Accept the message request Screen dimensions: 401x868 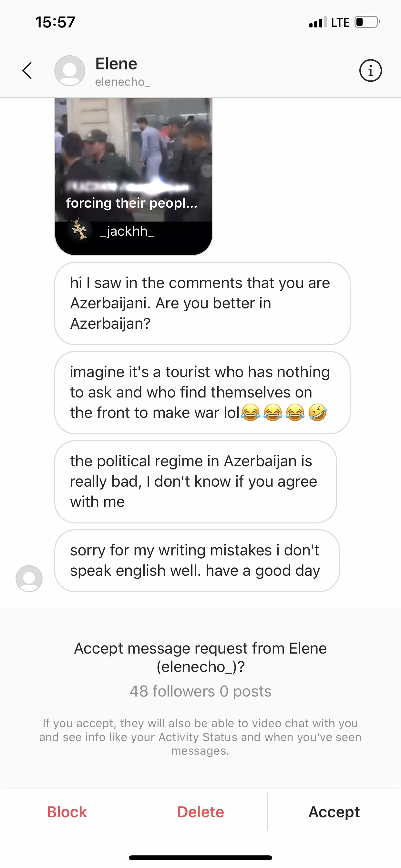click(334, 812)
